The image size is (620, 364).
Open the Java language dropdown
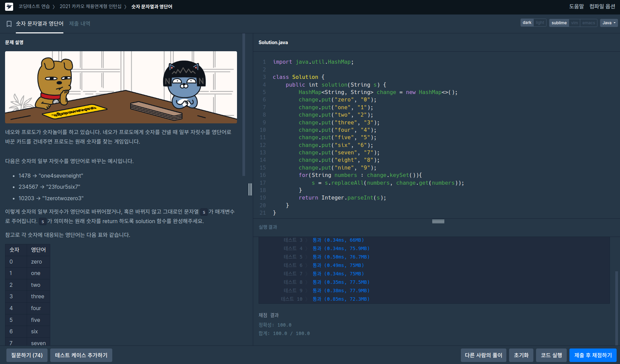(x=609, y=23)
